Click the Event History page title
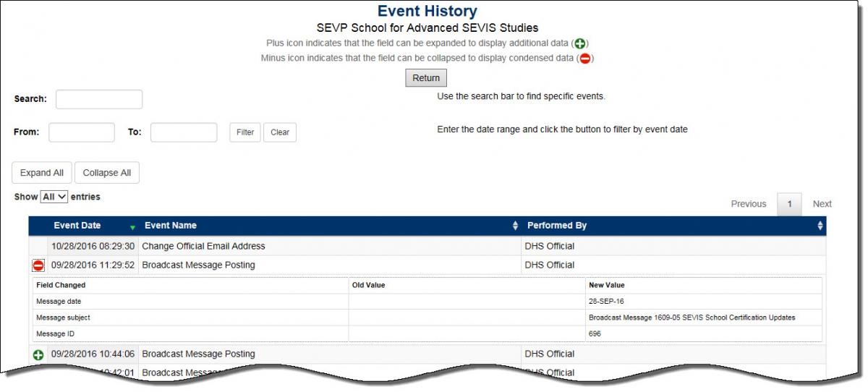The image size is (868, 392). coord(427,11)
